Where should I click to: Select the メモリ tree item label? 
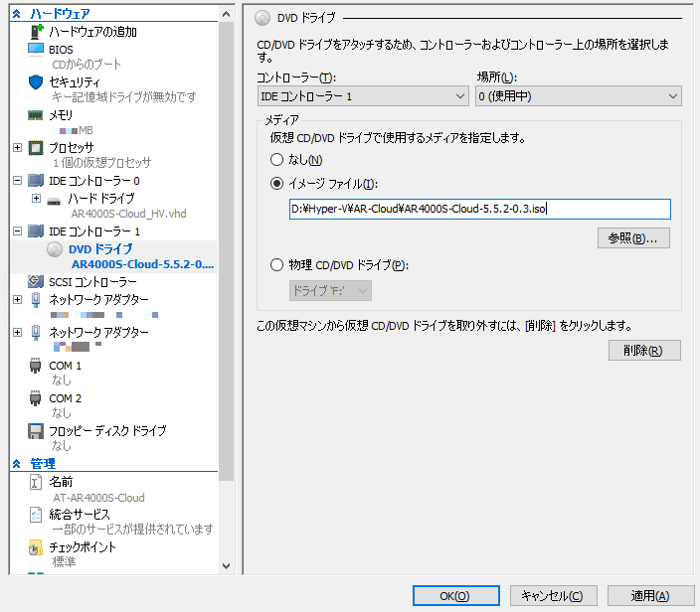tap(61, 115)
